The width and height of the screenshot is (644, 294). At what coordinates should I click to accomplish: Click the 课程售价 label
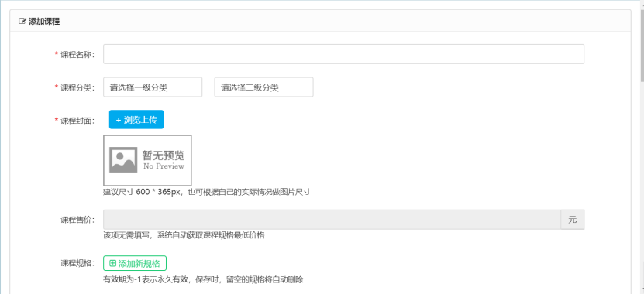click(x=77, y=220)
